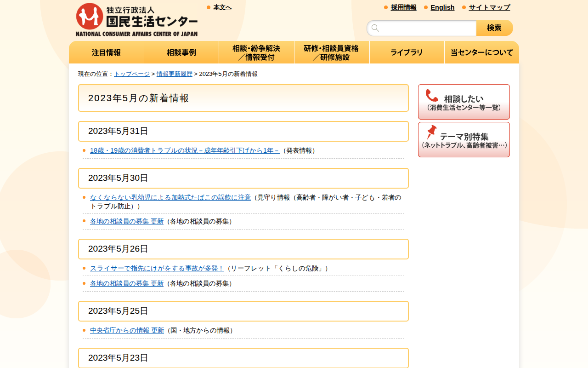The width and height of the screenshot is (588, 368).
Task: Focus the site search input field
Action: (422, 28)
